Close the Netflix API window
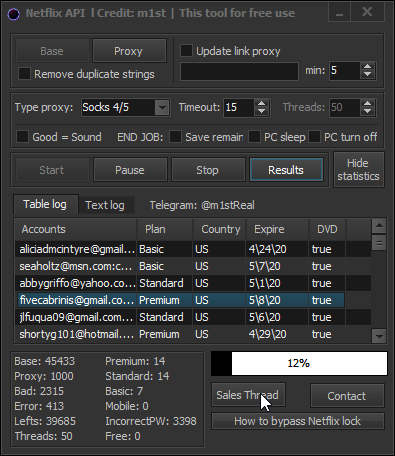395x456 pixels. tap(367, 12)
